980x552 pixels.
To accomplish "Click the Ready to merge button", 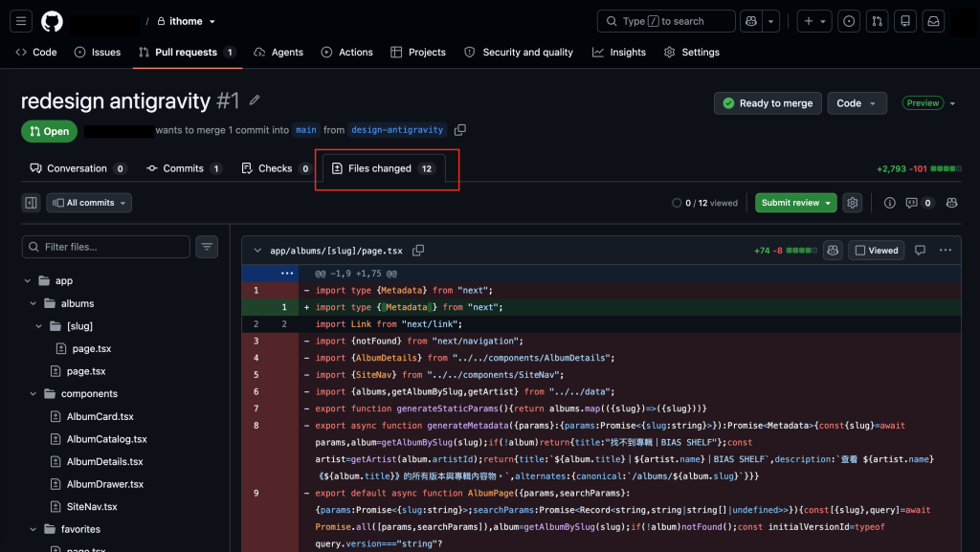I will point(768,103).
